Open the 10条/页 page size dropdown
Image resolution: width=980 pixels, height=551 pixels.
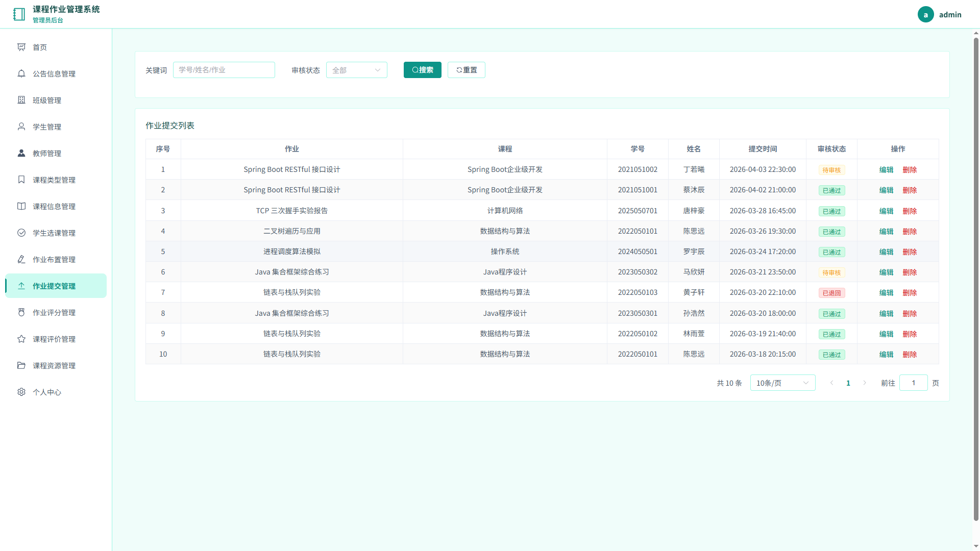tap(782, 383)
